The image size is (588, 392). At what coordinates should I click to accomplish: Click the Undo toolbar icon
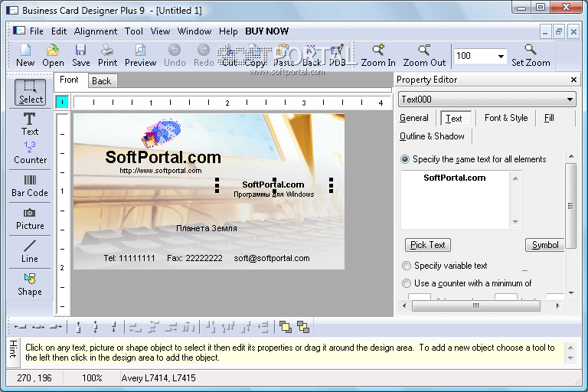(x=175, y=55)
